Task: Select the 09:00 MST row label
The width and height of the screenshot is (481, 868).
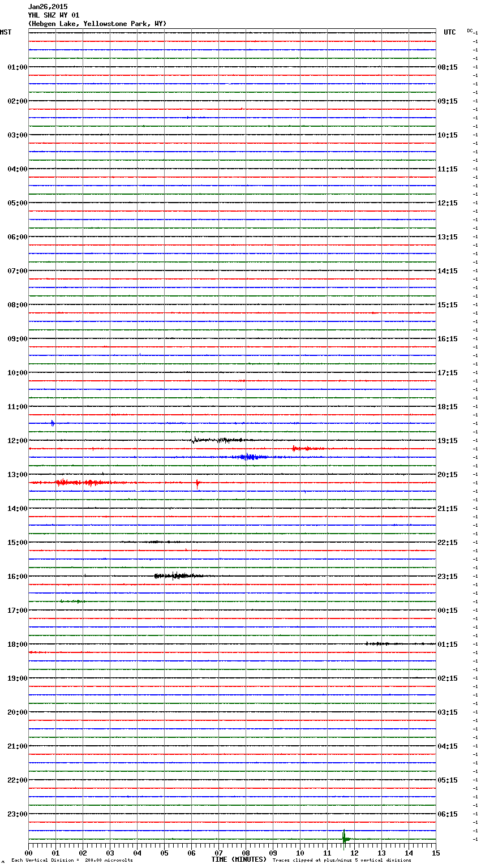Action: [18, 339]
